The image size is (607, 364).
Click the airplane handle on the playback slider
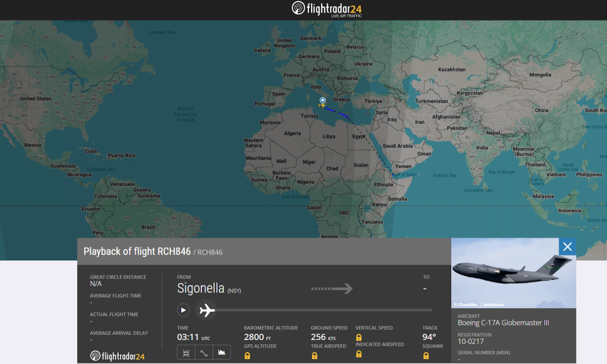pos(206,310)
